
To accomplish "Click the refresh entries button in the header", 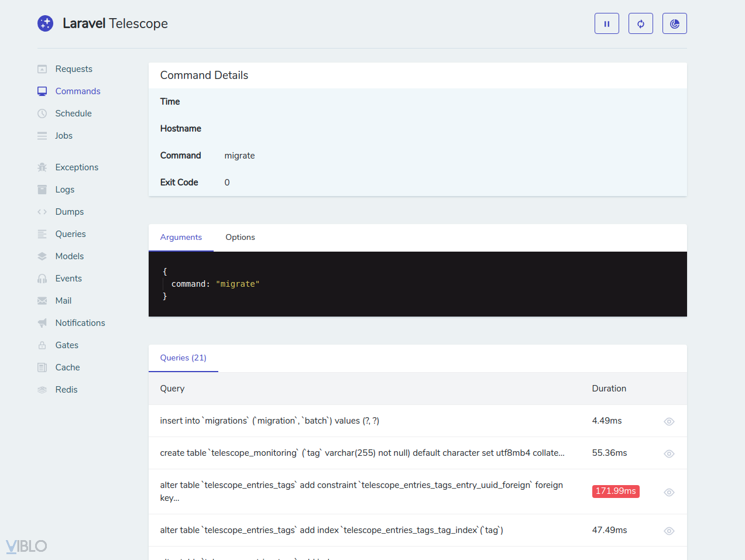I will (x=641, y=23).
